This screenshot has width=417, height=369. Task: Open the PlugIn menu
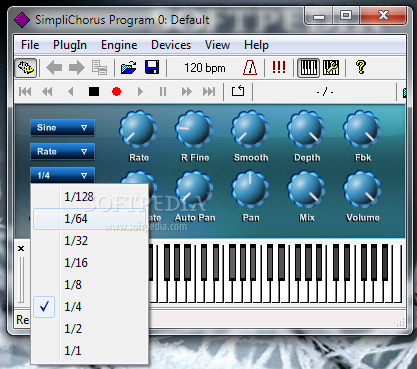coord(70,45)
